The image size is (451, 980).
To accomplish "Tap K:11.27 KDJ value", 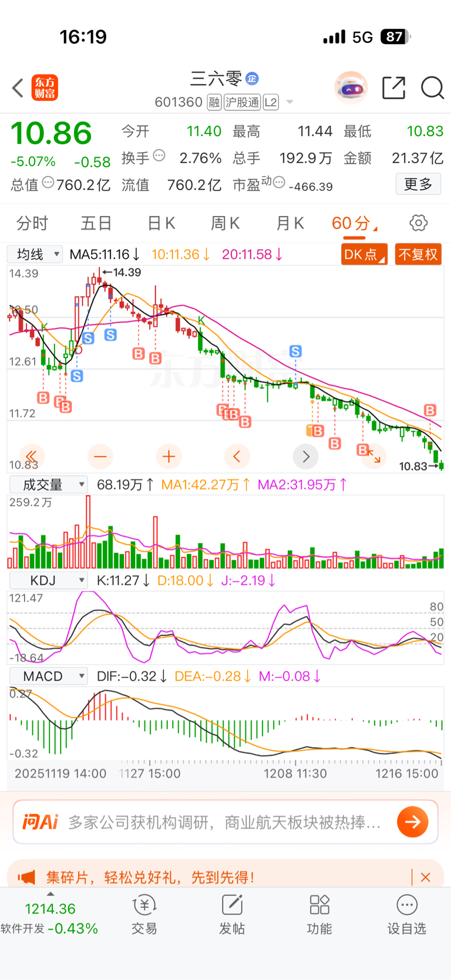I will click(123, 580).
